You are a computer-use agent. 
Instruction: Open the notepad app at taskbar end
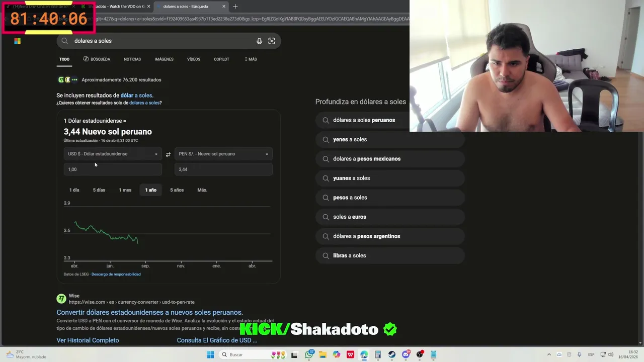pyautogui.click(x=433, y=355)
